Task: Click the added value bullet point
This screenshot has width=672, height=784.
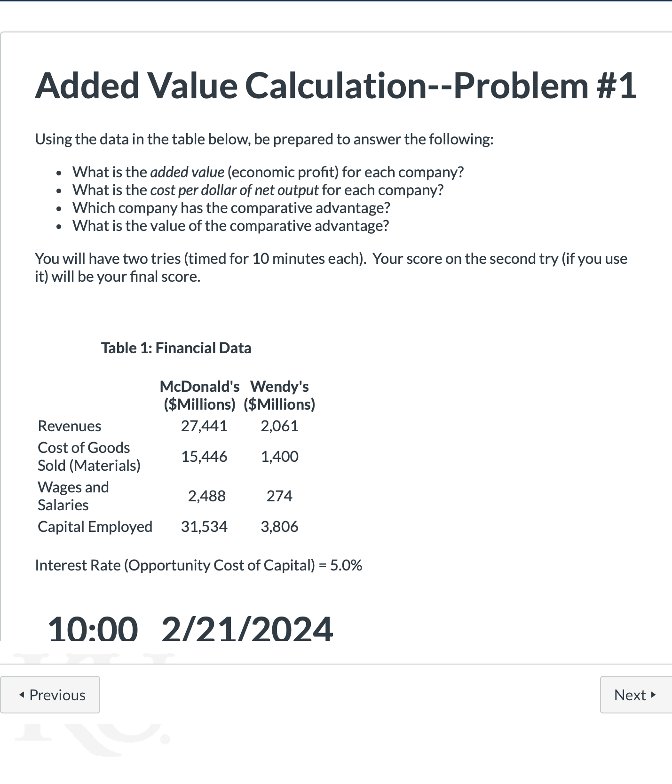Action: 268,172
